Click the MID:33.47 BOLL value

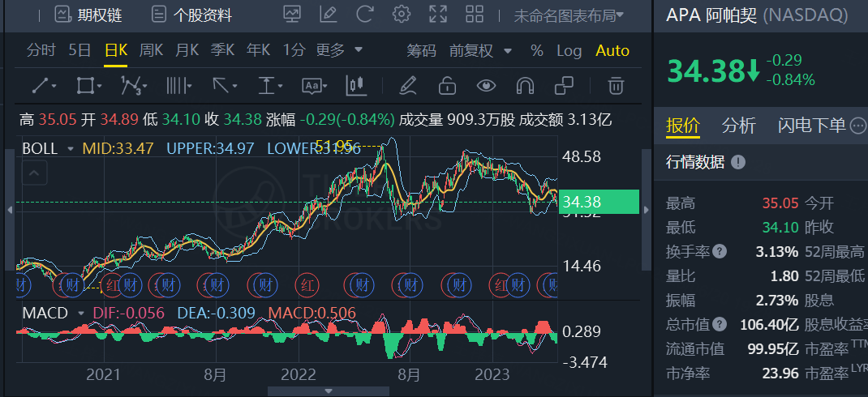[118, 149]
